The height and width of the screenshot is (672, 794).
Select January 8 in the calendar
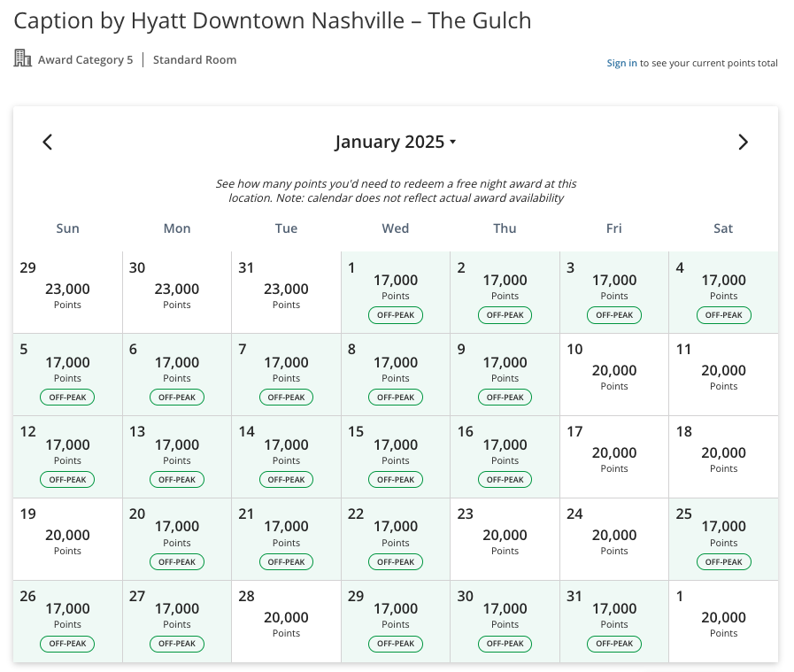pos(396,375)
